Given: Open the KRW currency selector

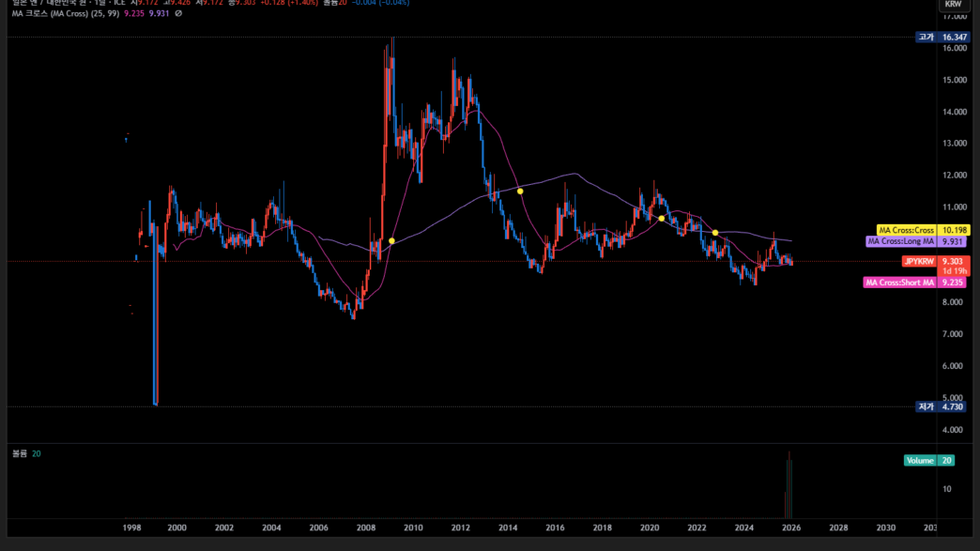Looking at the screenshot, I should 953,5.
